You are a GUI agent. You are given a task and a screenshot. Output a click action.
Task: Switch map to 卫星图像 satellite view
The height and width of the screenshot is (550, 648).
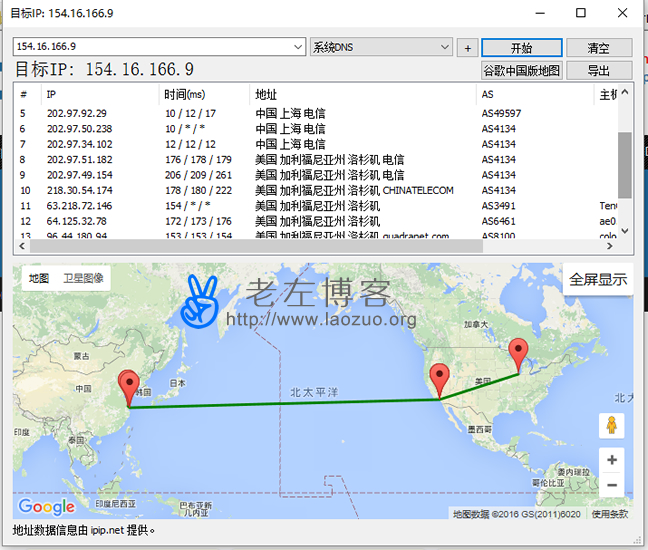coord(83,279)
